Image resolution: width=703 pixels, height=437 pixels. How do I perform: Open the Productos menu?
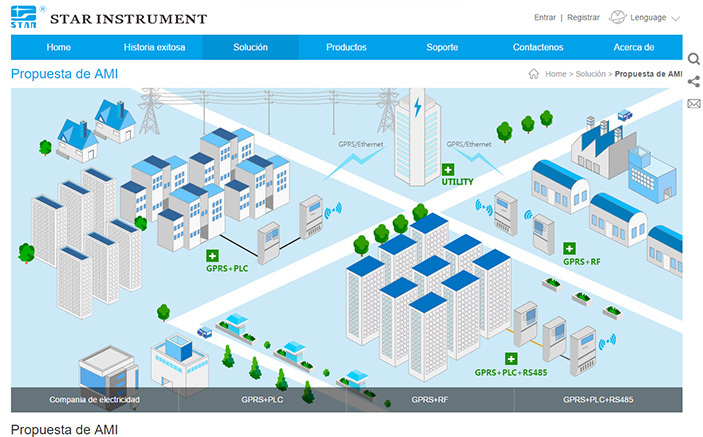pos(346,47)
